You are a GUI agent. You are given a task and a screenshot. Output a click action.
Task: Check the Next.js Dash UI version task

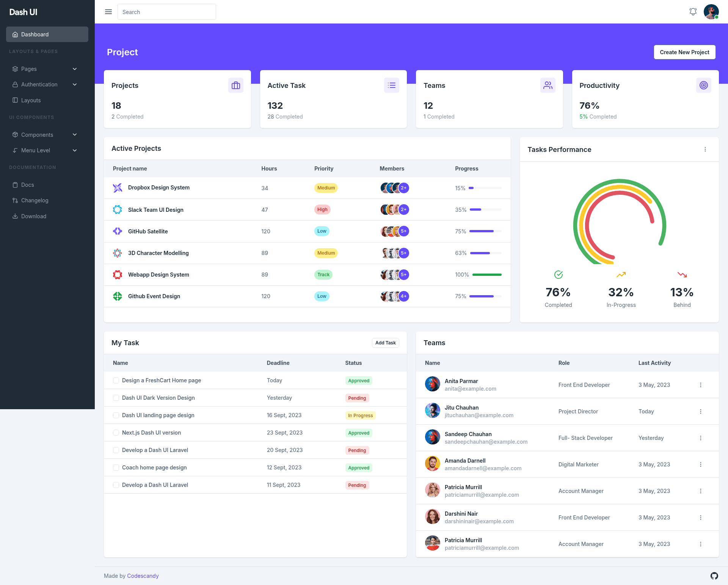coord(116,433)
